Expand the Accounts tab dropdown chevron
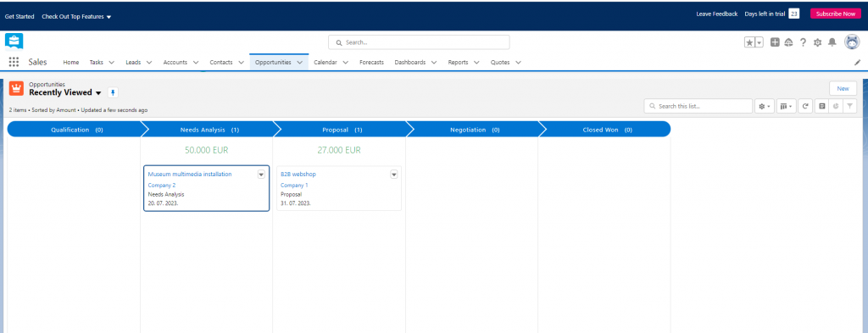Screen dimensions: 868x333 pyautogui.click(x=196, y=63)
